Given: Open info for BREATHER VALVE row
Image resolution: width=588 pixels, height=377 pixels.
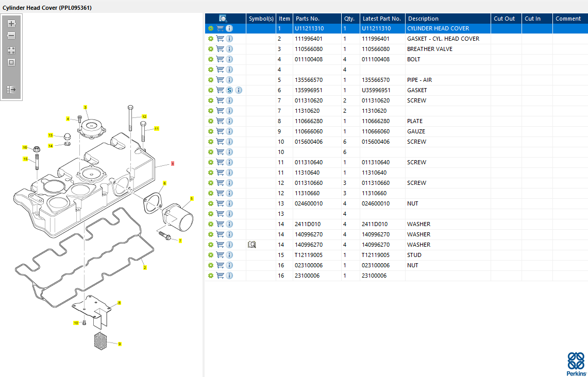Looking at the screenshot, I should pos(229,49).
